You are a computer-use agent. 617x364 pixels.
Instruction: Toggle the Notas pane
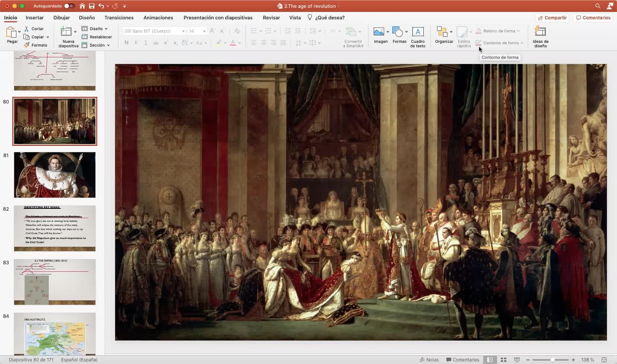click(x=429, y=360)
